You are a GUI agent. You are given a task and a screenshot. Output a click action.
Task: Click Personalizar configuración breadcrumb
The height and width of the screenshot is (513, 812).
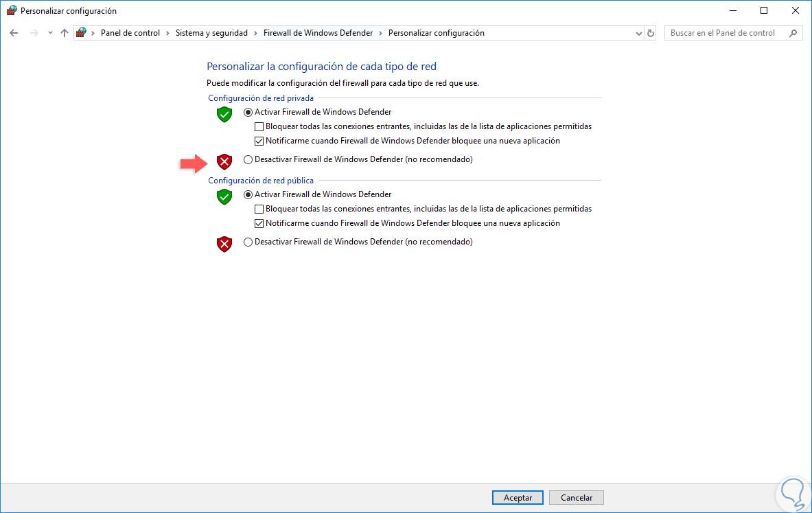coord(436,33)
